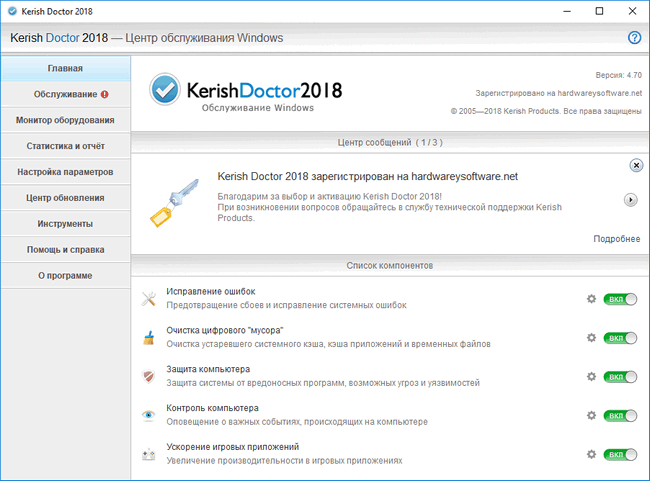
Task: Open gear settings for Контроль компьютера
Action: click(592, 415)
